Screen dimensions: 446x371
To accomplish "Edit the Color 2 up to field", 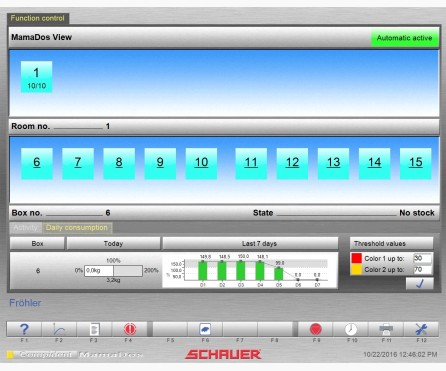I will pos(422,269).
